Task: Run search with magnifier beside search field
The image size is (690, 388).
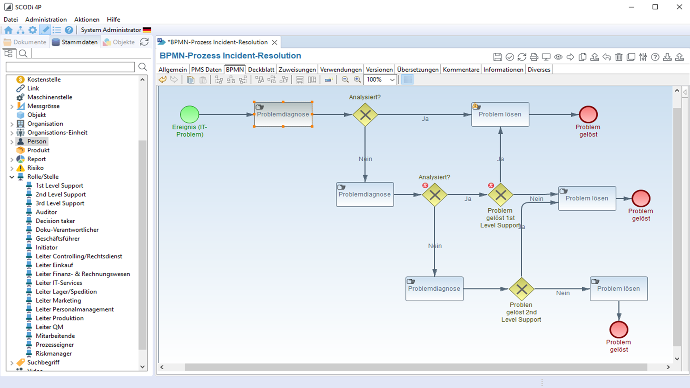Action: pyautogui.click(x=143, y=67)
